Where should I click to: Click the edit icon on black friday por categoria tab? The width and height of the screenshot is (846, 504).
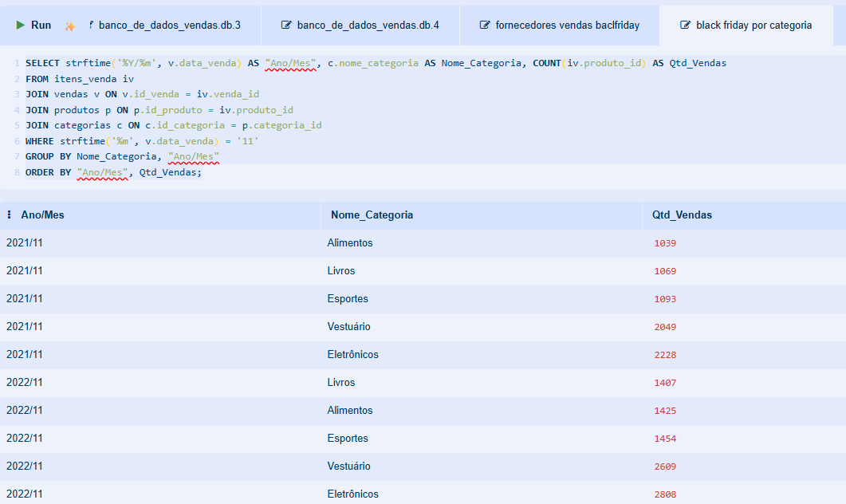[685, 25]
